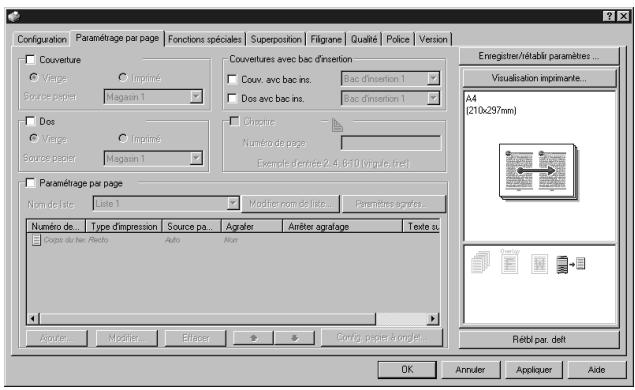Click the move-up arrow button
The width and height of the screenshot is (635, 390).
254,338
